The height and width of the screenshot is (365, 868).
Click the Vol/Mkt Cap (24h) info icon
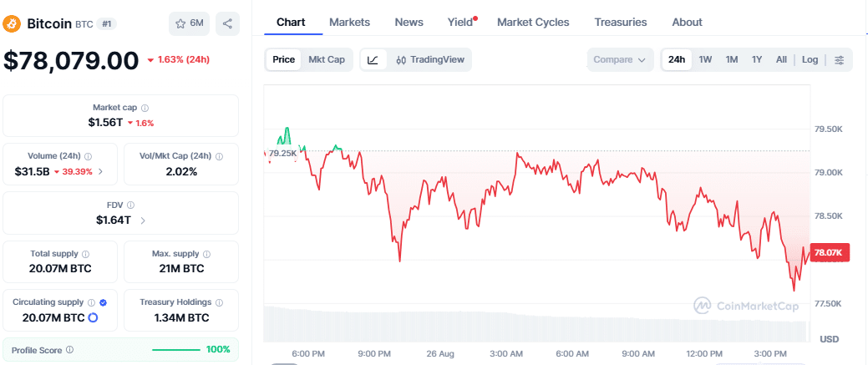pyautogui.click(x=220, y=157)
